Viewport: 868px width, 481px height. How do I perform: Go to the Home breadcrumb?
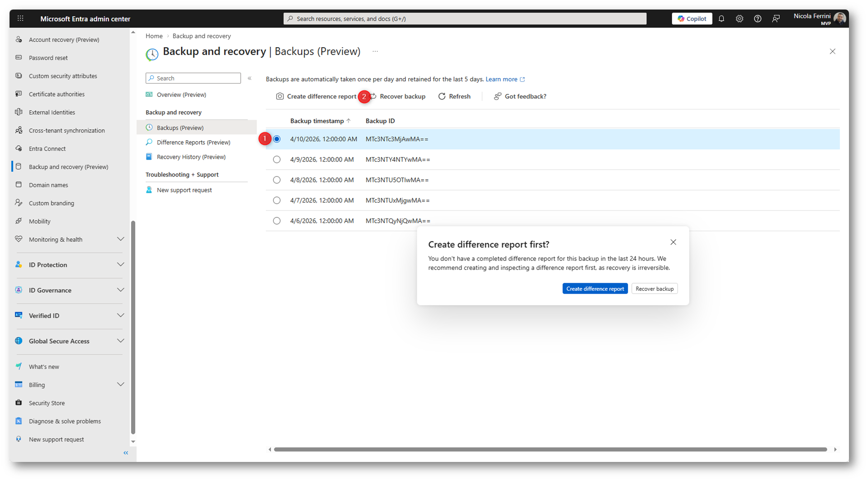[154, 36]
